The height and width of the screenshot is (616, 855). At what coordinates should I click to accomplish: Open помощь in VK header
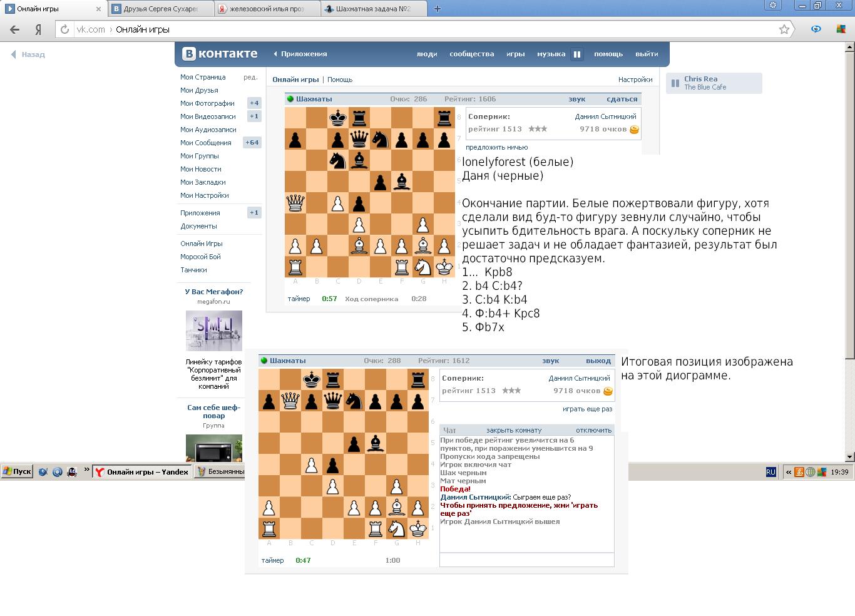[608, 54]
